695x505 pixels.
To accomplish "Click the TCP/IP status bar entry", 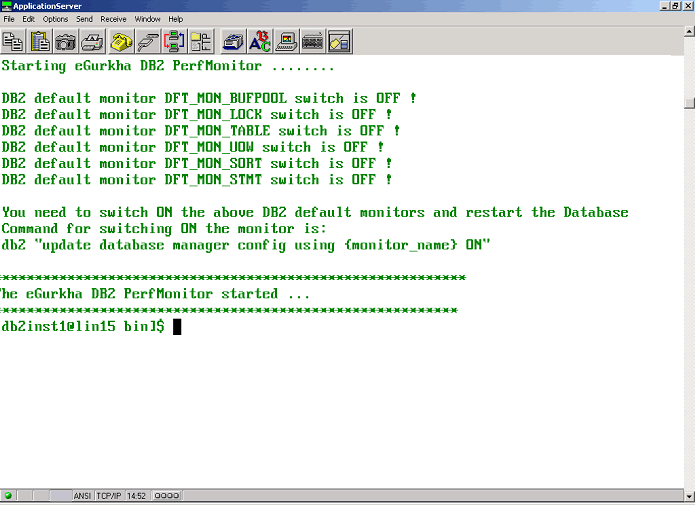I will coord(109,495).
